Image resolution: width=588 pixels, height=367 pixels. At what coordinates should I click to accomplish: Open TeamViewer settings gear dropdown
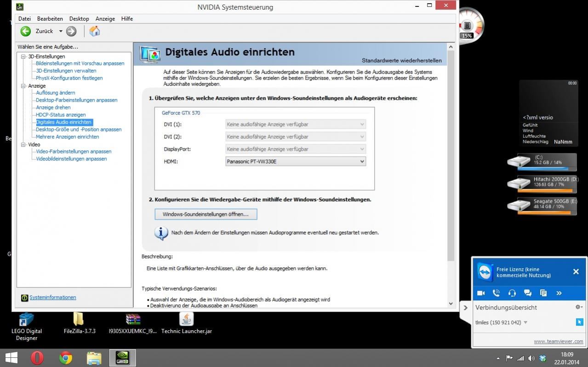tap(579, 307)
